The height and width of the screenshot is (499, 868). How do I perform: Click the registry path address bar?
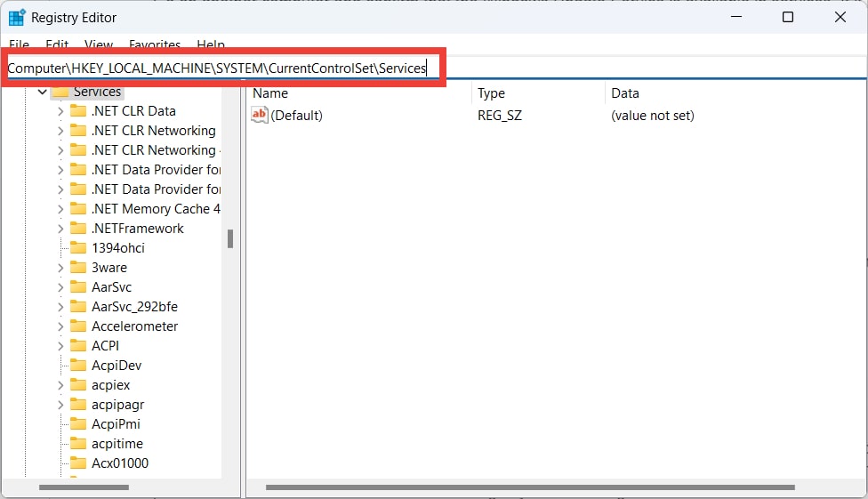coord(435,68)
